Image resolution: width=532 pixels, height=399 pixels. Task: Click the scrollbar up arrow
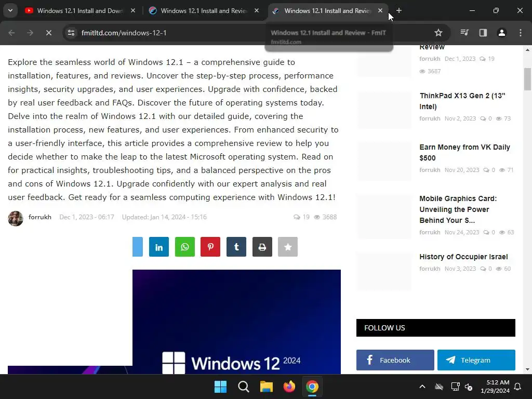tap(527, 50)
